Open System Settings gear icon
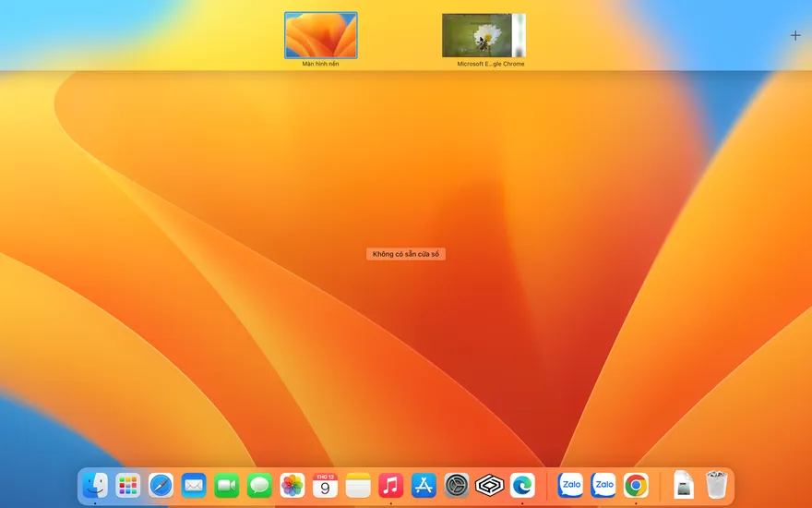 (457, 486)
